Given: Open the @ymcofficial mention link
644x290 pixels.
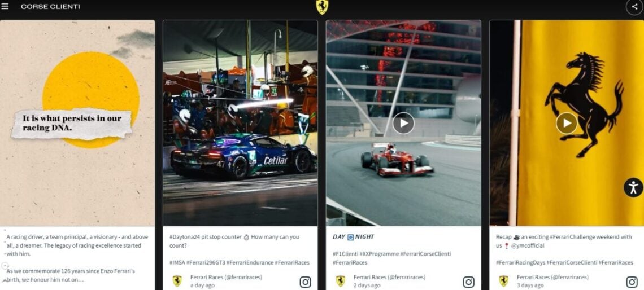Looking at the screenshot, I should coord(528,245).
